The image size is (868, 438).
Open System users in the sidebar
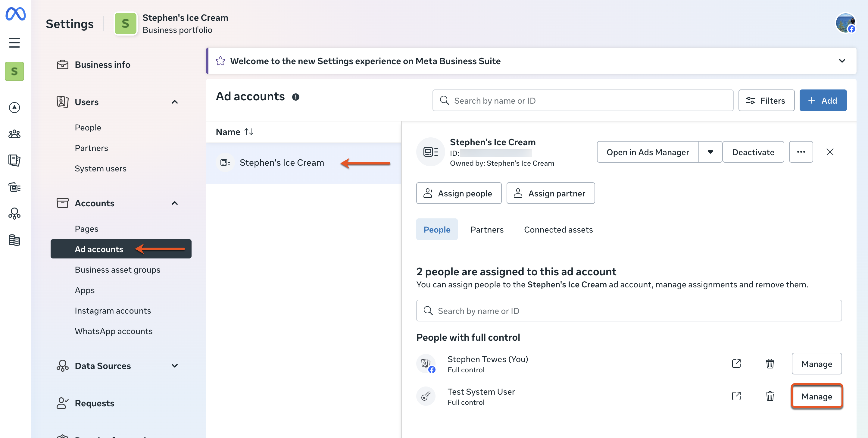pos(100,168)
